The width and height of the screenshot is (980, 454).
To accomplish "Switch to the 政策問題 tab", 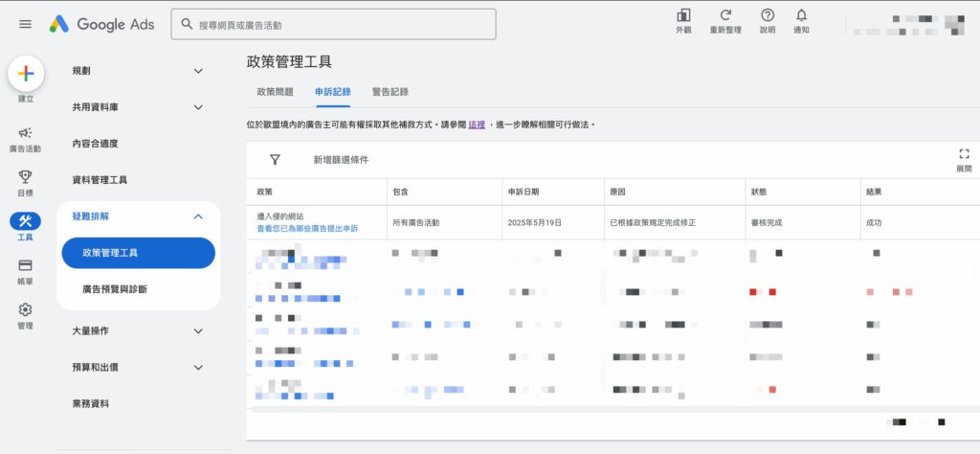I will click(275, 92).
